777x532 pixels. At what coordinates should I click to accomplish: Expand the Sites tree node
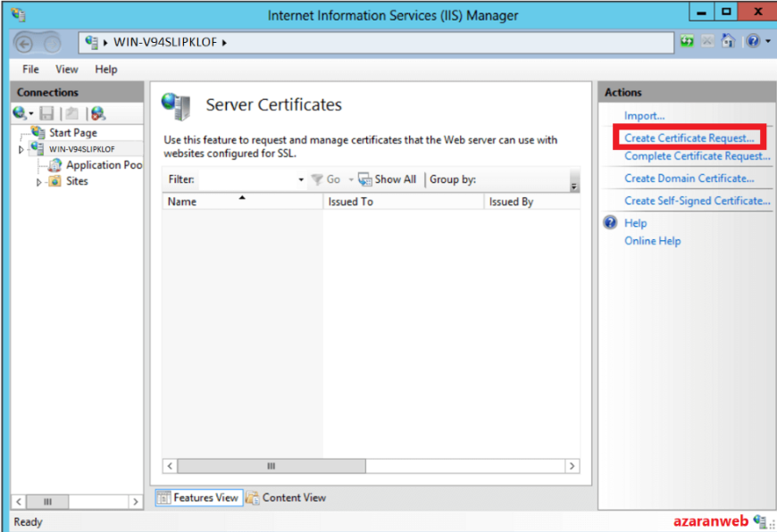click(x=39, y=182)
